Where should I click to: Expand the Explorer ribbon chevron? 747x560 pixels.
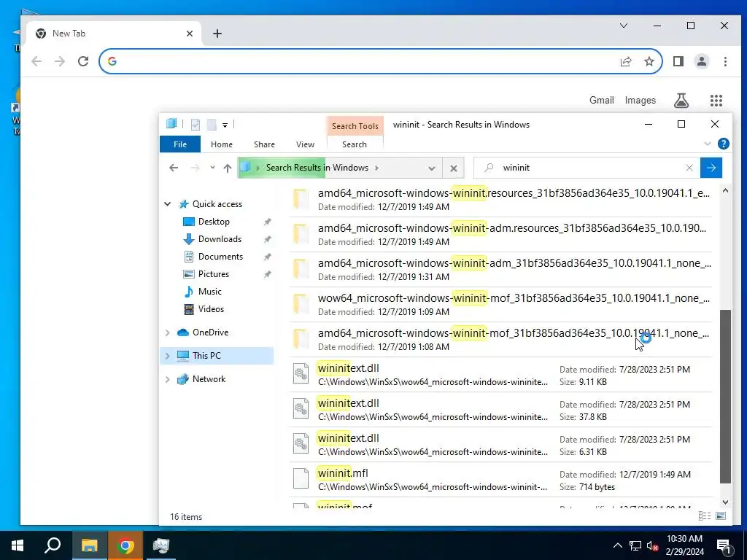(708, 144)
